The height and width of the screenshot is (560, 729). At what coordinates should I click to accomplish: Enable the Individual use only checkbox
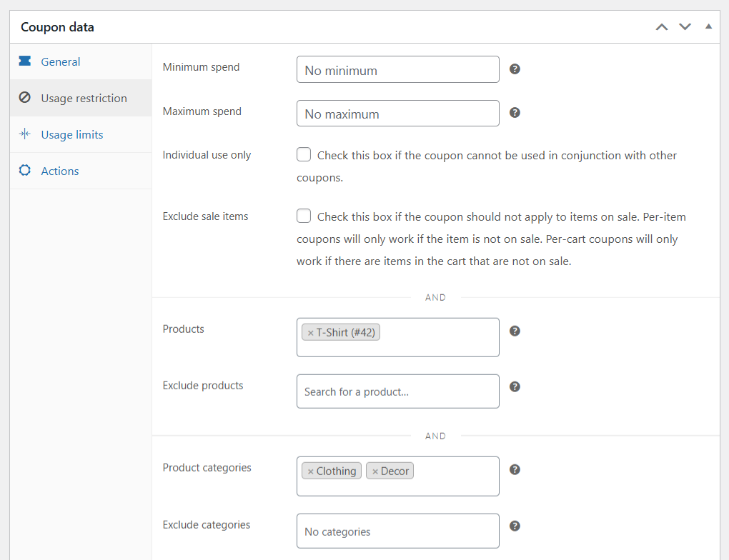click(x=304, y=154)
